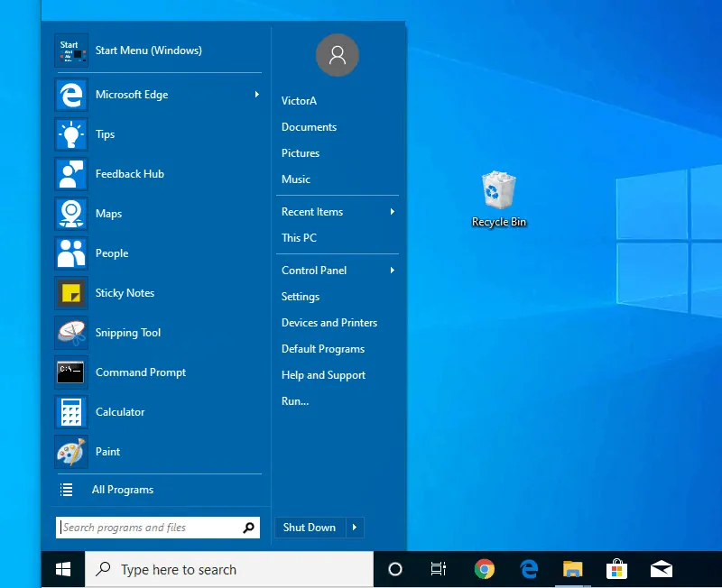Open the Tips app

point(105,133)
